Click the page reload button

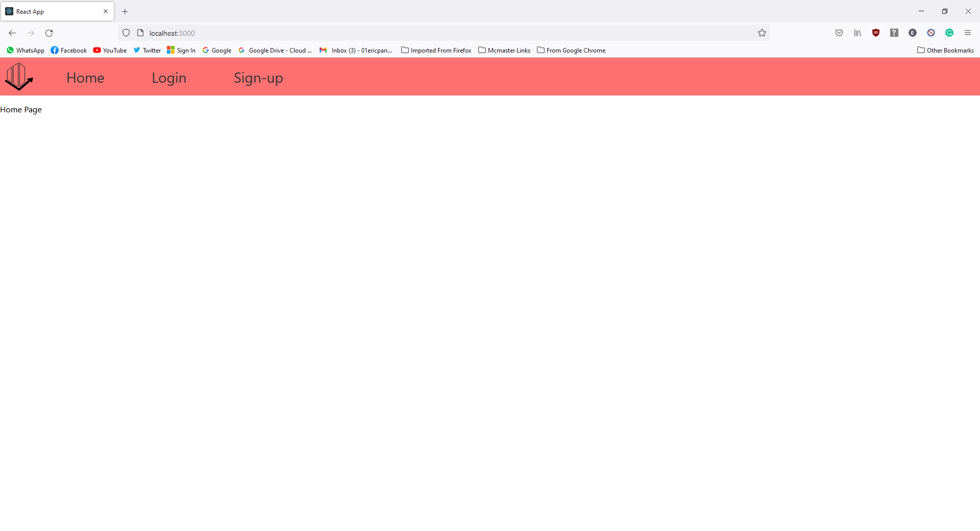pyautogui.click(x=49, y=33)
